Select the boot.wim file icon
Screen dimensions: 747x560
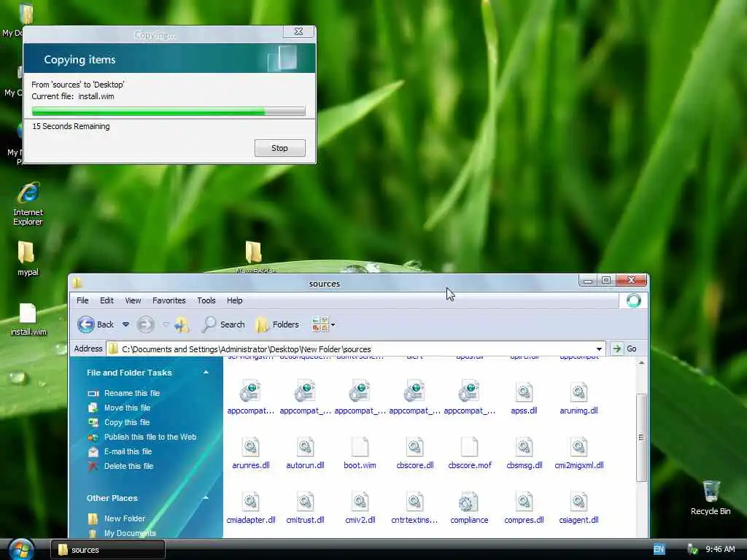coord(360,447)
